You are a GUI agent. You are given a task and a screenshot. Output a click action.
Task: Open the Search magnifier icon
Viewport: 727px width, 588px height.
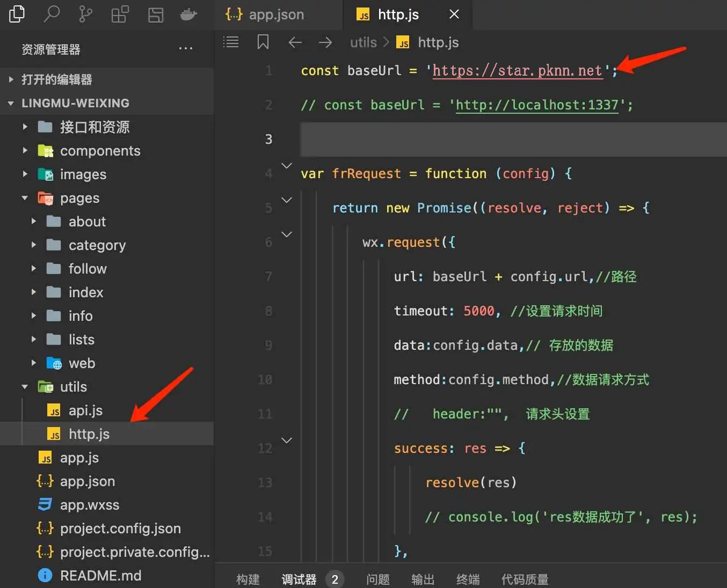pos(52,14)
